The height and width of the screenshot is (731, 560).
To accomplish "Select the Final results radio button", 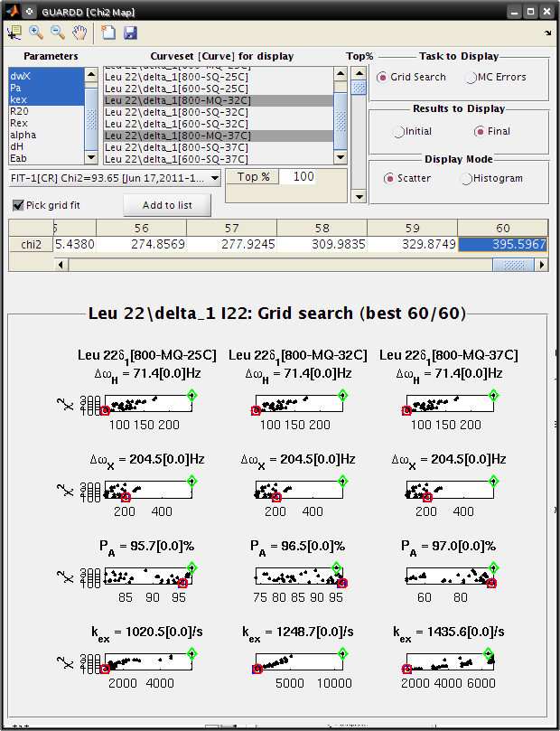I will click(x=480, y=132).
